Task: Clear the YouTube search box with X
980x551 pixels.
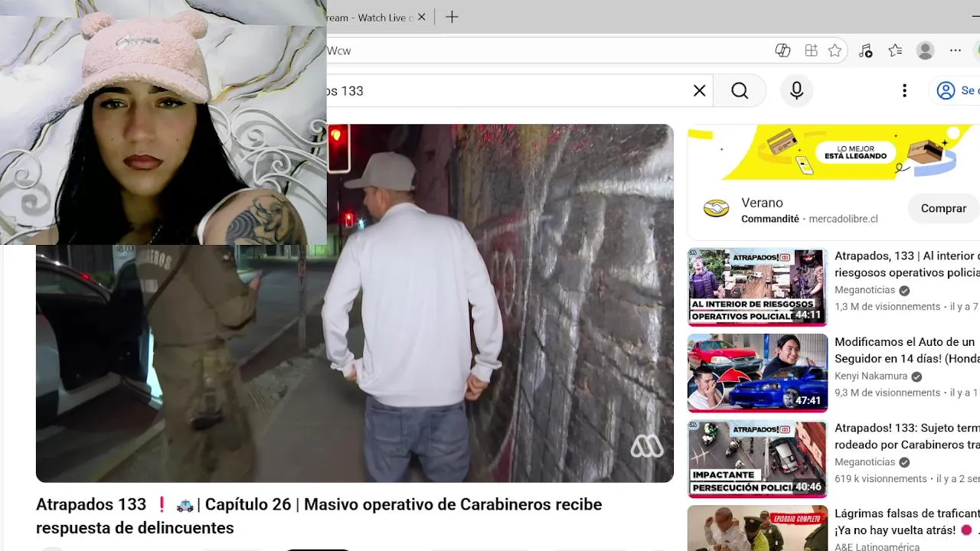Action: tap(699, 91)
